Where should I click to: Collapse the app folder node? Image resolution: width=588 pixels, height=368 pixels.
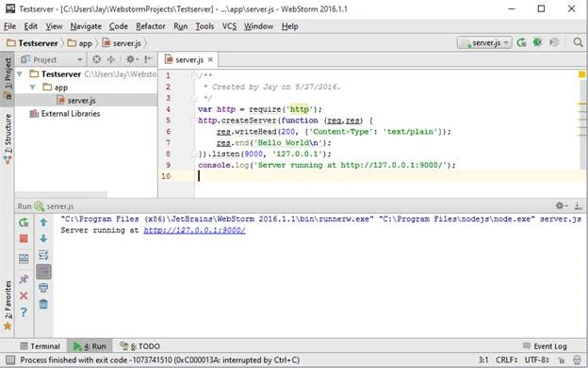pyautogui.click(x=33, y=88)
